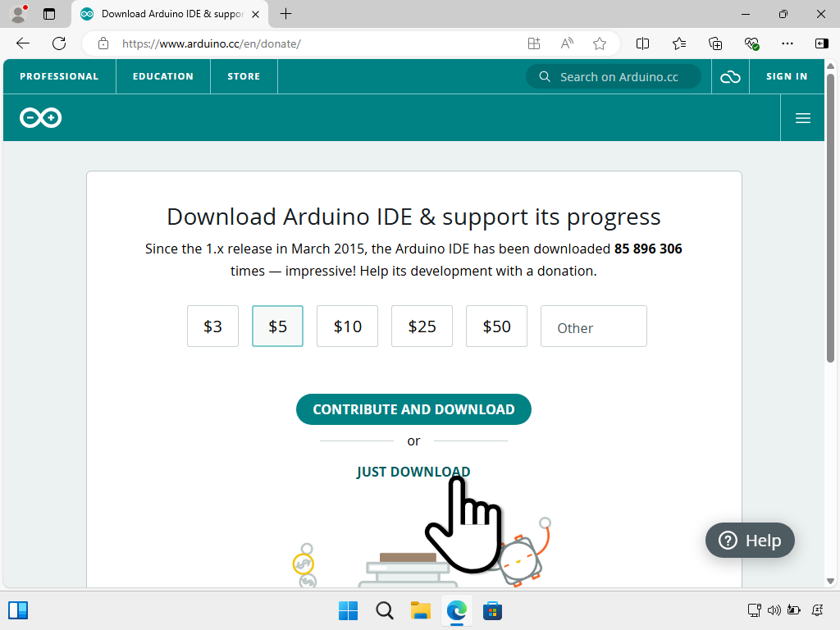Select the $3 donation amount
Screen dimensions: 840x630
[x=212, y=326]
